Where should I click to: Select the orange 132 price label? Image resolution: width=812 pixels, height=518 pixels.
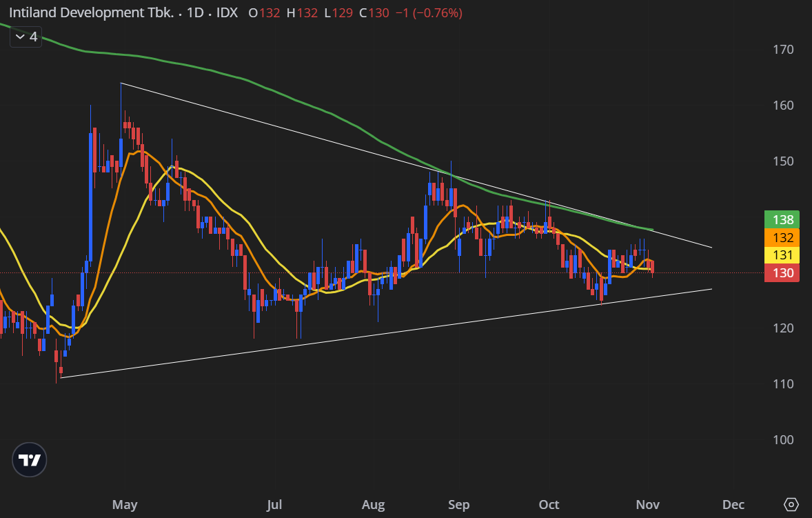(782, 238)
